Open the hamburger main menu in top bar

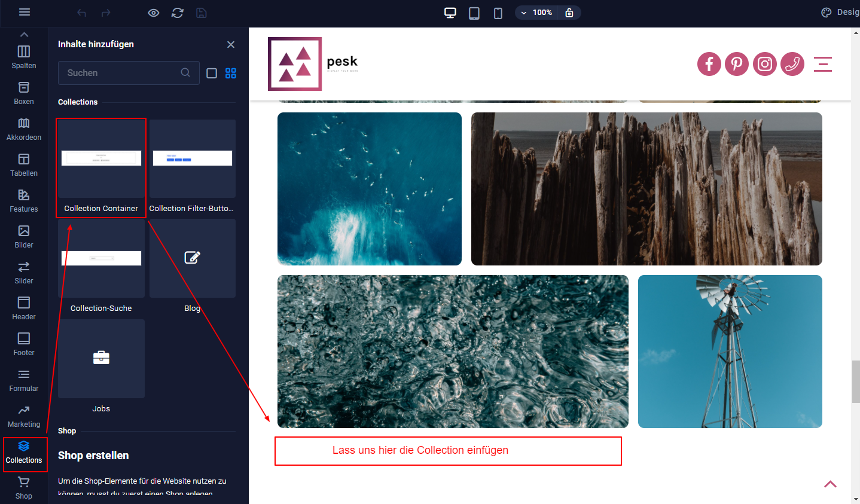(25, 13)
